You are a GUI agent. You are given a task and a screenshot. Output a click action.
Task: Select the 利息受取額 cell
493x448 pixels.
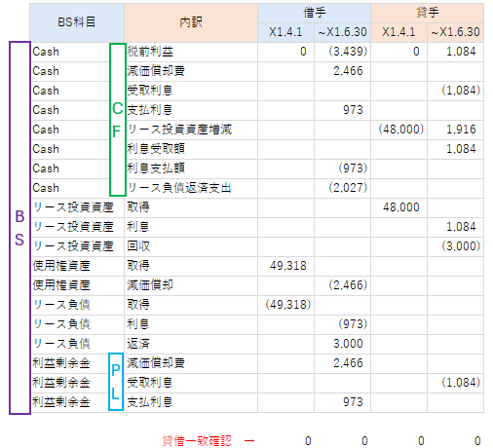(x=191, y=149)
